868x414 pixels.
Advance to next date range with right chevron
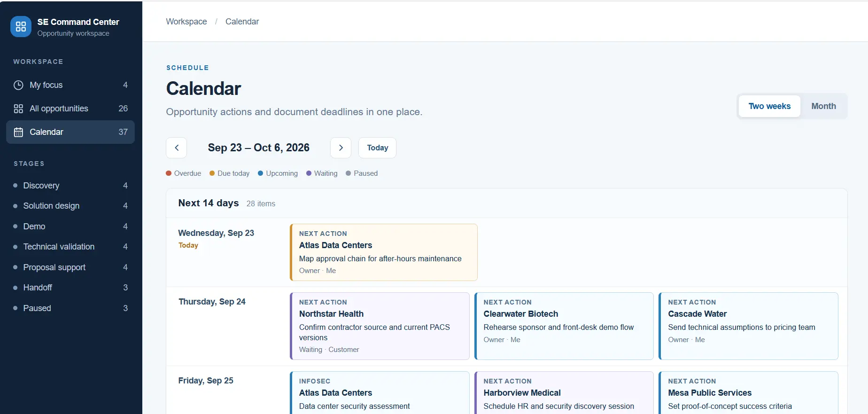(x=341, y=148)
